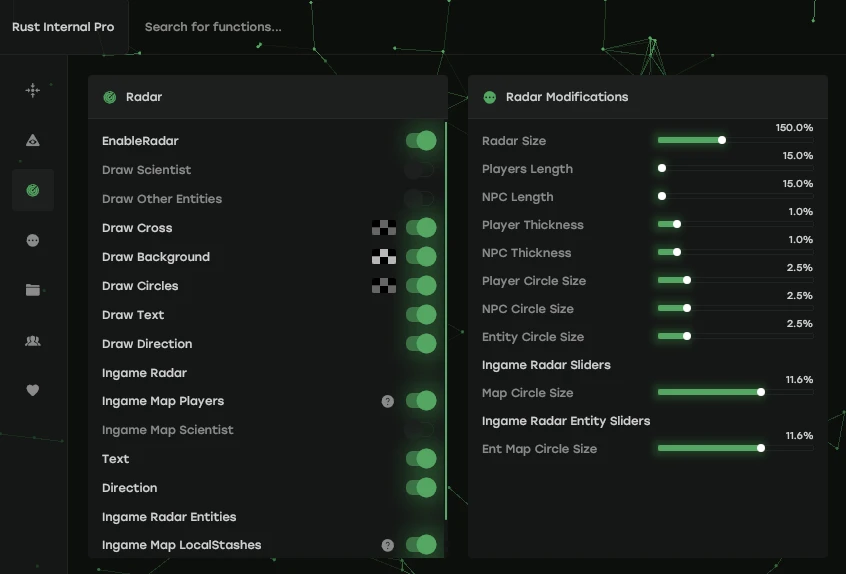The width and height of the screenshot is (846, 574).
Task: Open the players group tab in sidebar
Action: click(33, 340)
